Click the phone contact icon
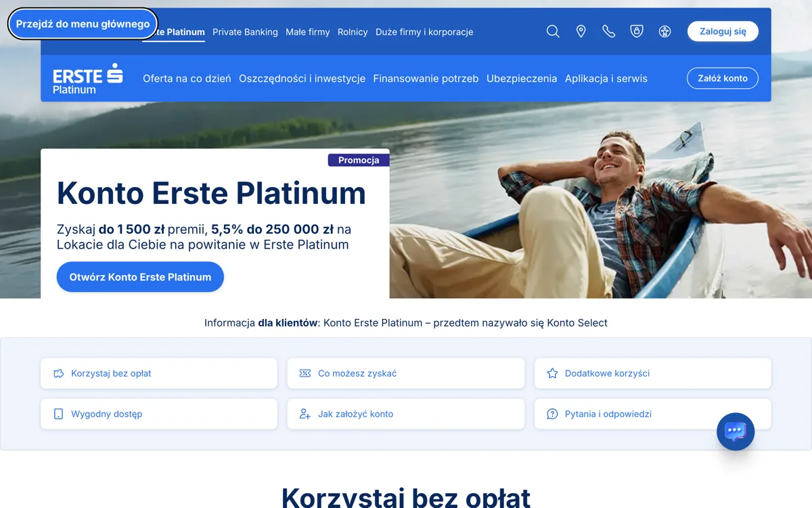The width and height of the screenshot is (812, 508). click(609, 31)
